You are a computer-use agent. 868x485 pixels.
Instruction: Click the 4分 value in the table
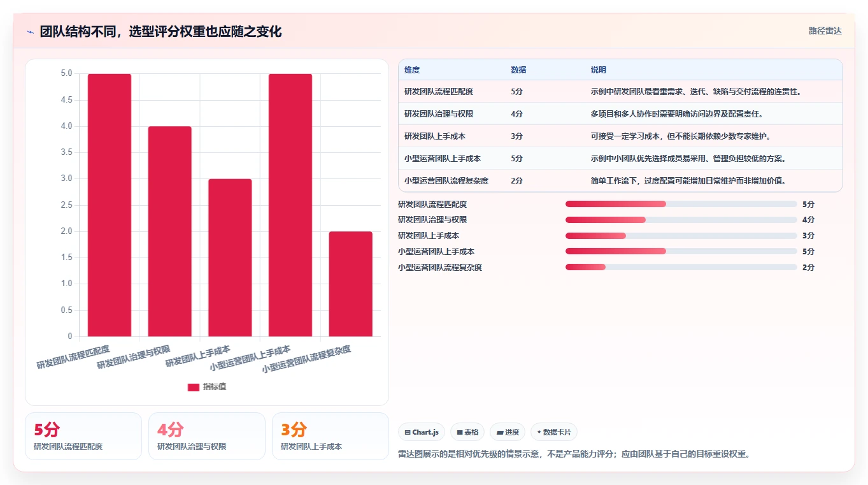tap(516, 114)
